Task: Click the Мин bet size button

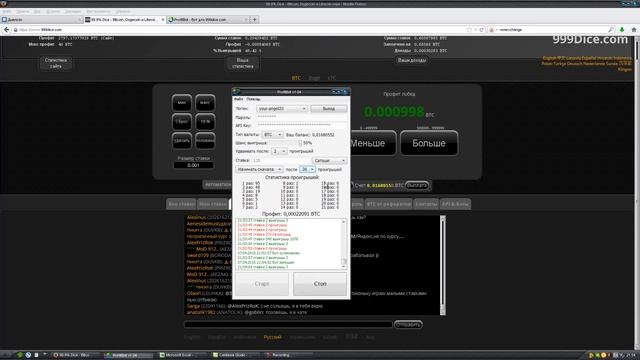Action: click(x=182, y=103)
